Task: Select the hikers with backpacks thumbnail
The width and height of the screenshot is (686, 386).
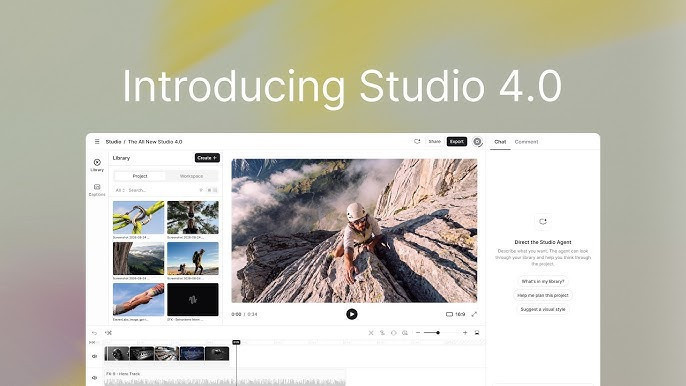Action: 193,259
